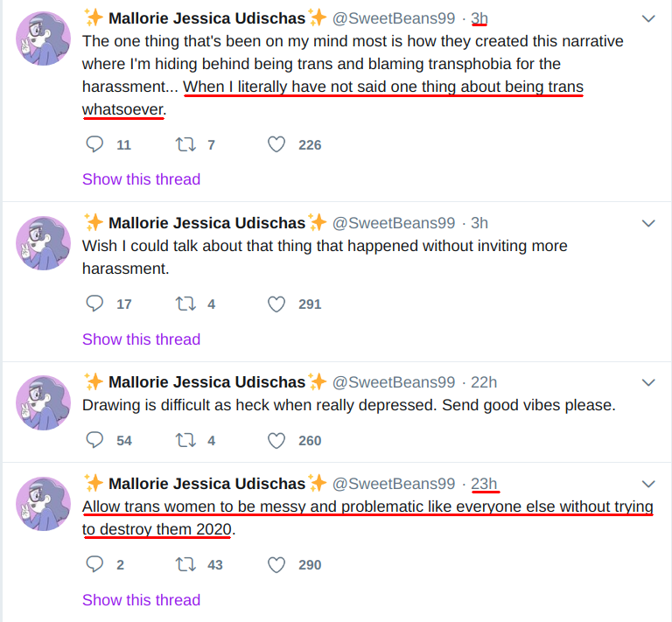Retweet the 'Drawing is difficult' tweet
672x622 pixels.
pyautogui.click(x=185, y=440)
